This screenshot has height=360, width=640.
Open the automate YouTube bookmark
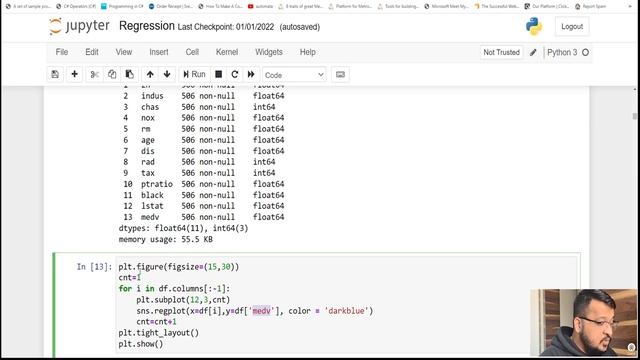260,6
